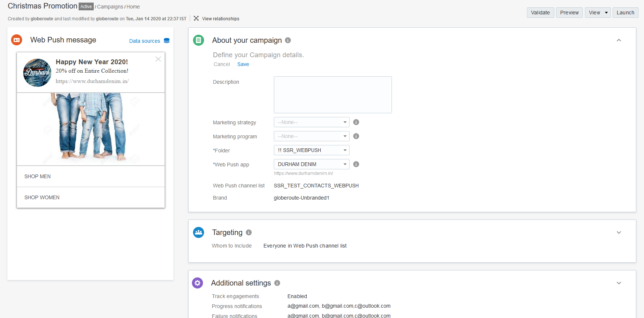Open the Folder dropdown showing SSR_WEBPUSH
The height and width of the screenshot is (318, 644).
click(311, 150)
